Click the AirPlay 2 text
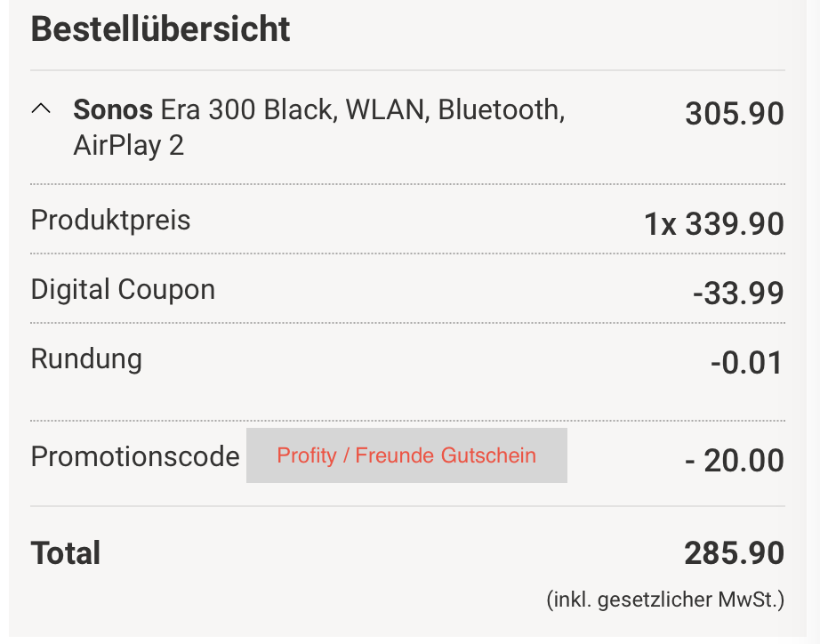The image size is (820, 644). coord(128,145)
